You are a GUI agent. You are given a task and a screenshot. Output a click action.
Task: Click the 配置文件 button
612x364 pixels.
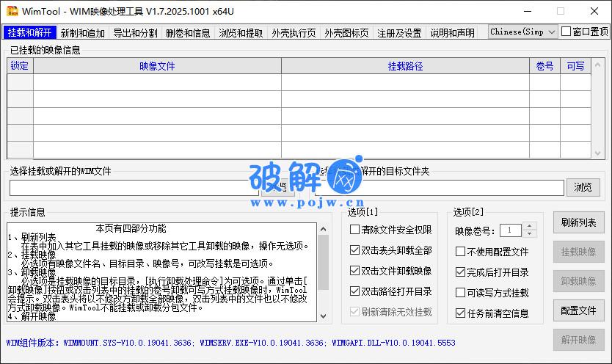pyautogui.click(x=579, y=310)
